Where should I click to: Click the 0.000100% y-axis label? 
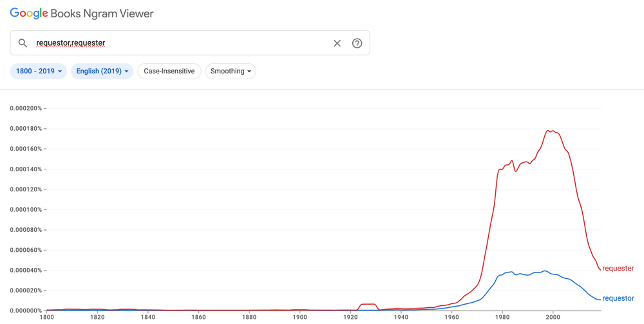(x=26, y=210)
